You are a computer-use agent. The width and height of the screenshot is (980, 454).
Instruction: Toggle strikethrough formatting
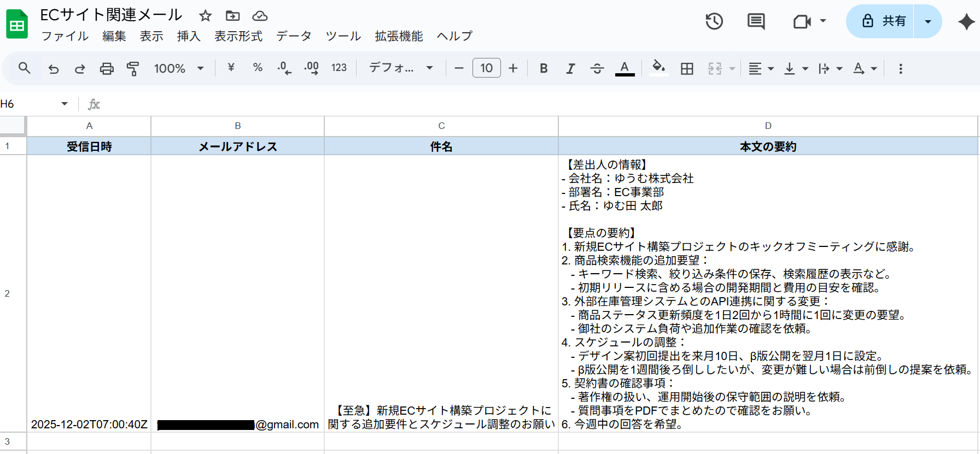click(597, 69)
